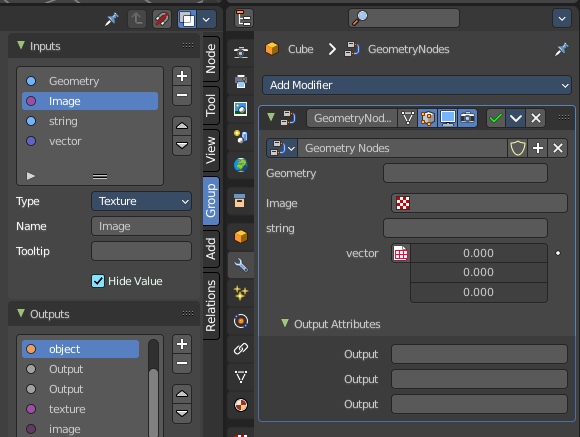Open the properties options dropdown

[x=562, y=18]
